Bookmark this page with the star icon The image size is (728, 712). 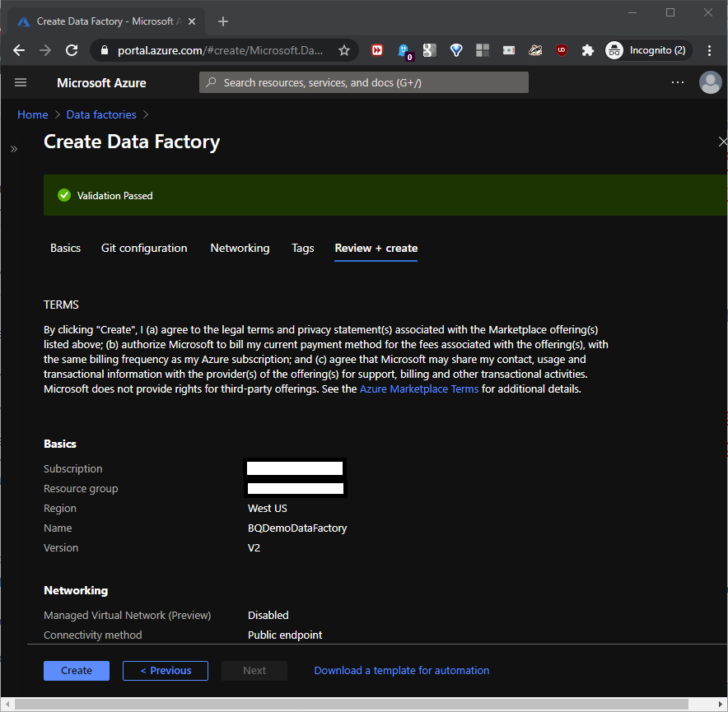click(344, 50)
